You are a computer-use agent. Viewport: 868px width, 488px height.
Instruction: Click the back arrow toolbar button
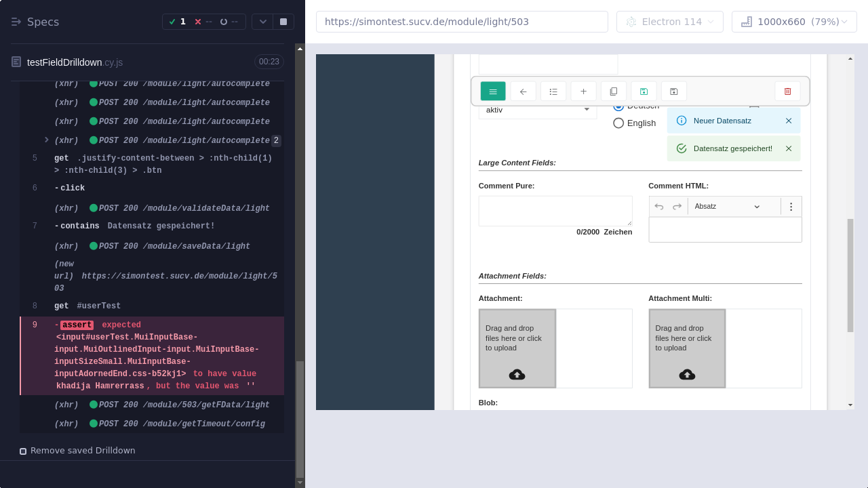[523, 91]
